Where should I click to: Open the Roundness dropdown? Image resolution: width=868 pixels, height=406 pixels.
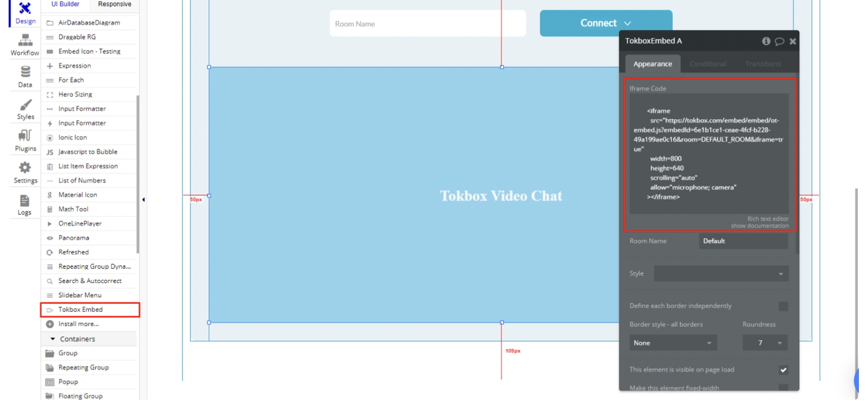click(765, 343)
